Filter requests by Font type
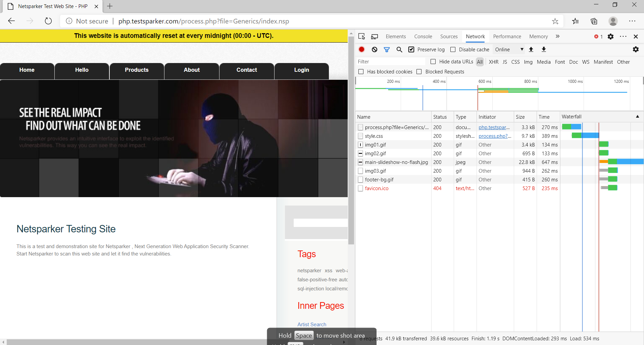Viewport: 644px width, 345px height. pos(560,62)
